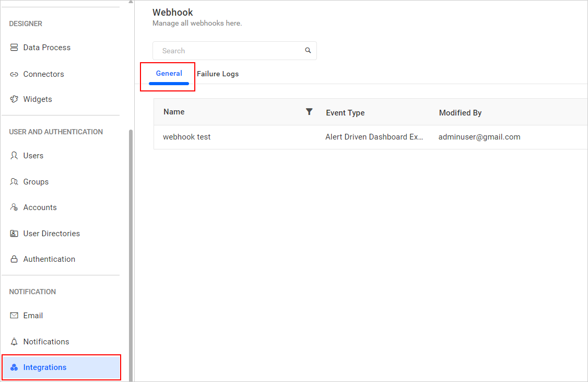Click the Integrations puzzle icon

(14, 367)
